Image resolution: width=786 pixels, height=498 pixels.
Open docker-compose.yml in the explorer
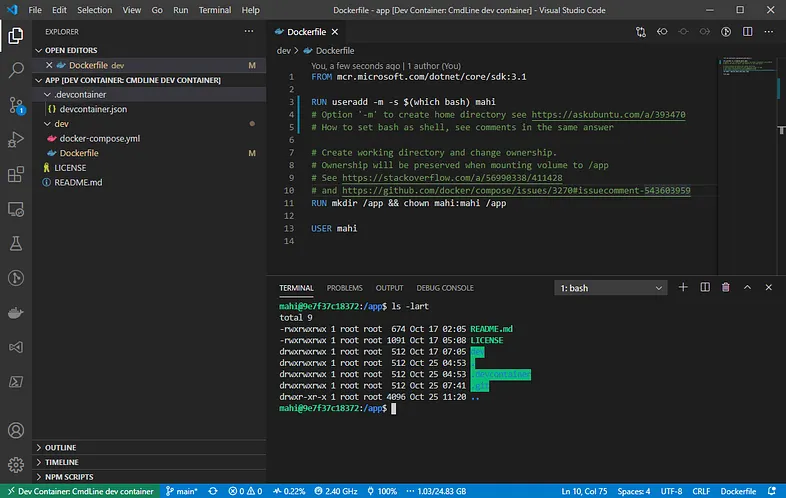[98, 138]
